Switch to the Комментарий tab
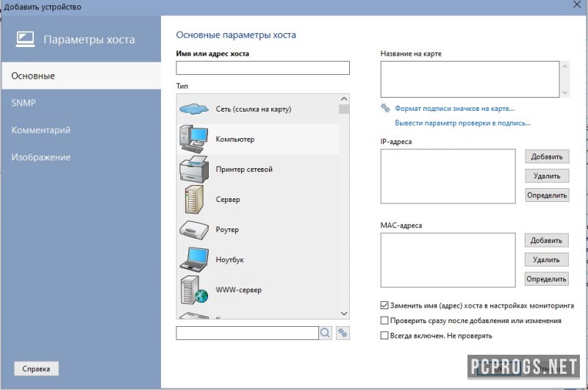The width and height of the screenshot is (588, 390). point(82,130)
